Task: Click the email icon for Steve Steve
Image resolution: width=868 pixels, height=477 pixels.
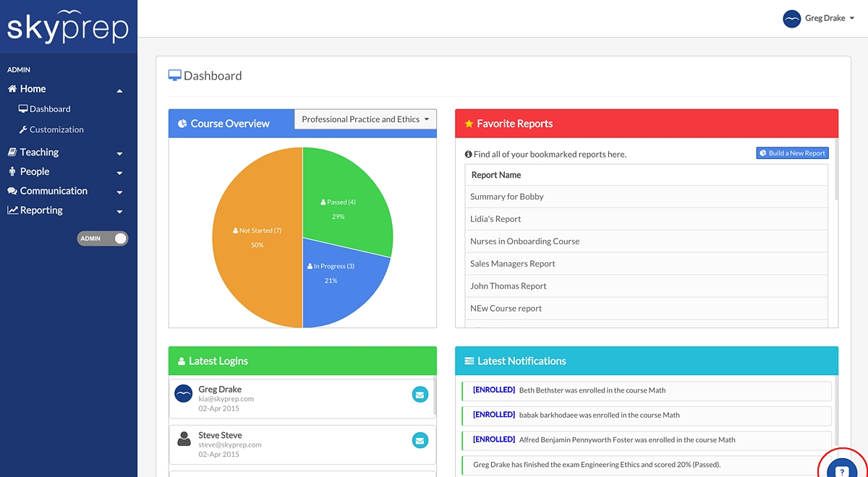Action: 420,440
